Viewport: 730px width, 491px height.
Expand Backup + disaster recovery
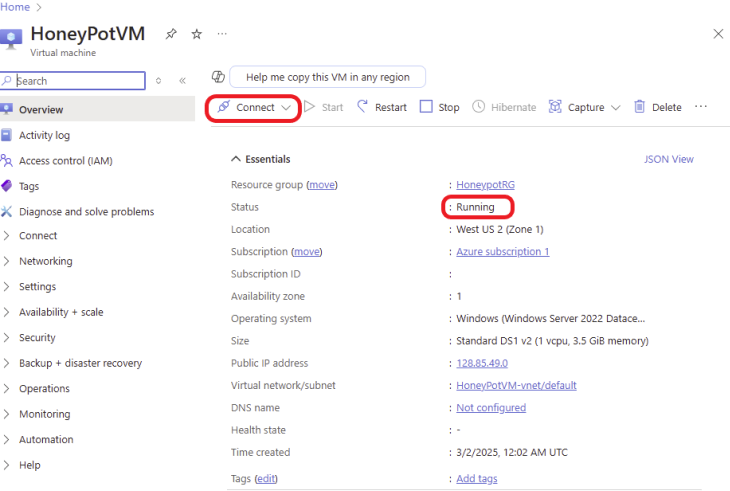tap(80, 363)
